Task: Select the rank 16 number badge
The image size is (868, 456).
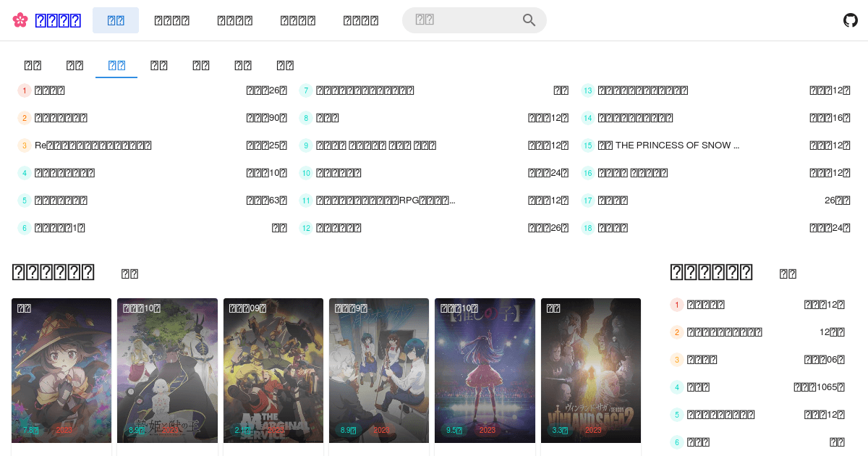Action: coord(588,173)
